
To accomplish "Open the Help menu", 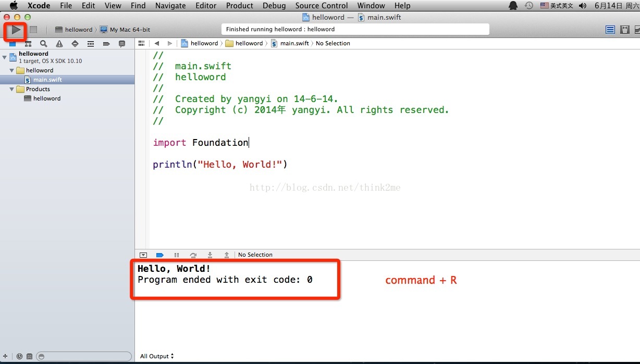I will pyautogui.click(x=402, y=6).
